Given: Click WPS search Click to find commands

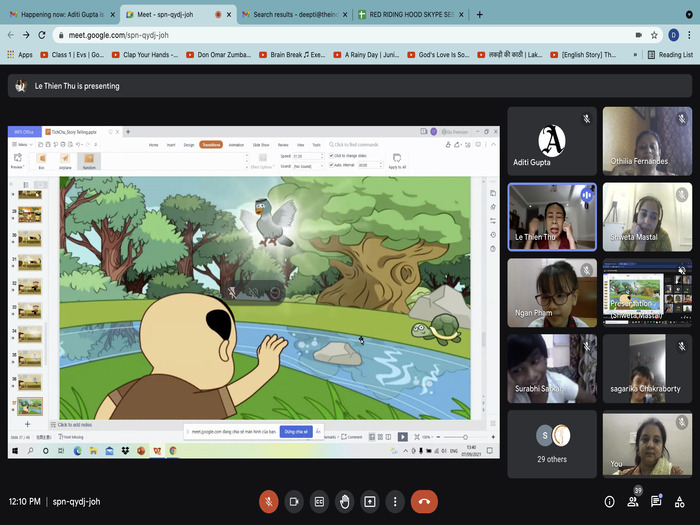Looking at the screenshot, I should 354,145.
